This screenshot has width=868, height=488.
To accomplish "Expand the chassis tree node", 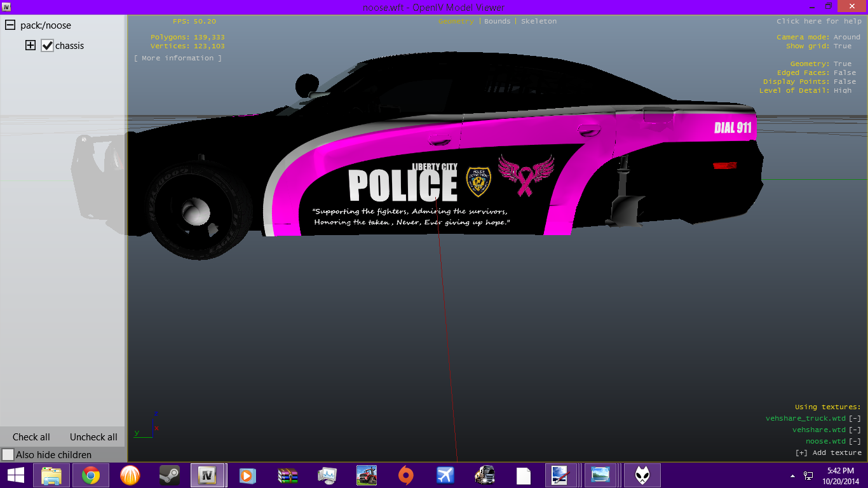I will [x=30, y=46].
